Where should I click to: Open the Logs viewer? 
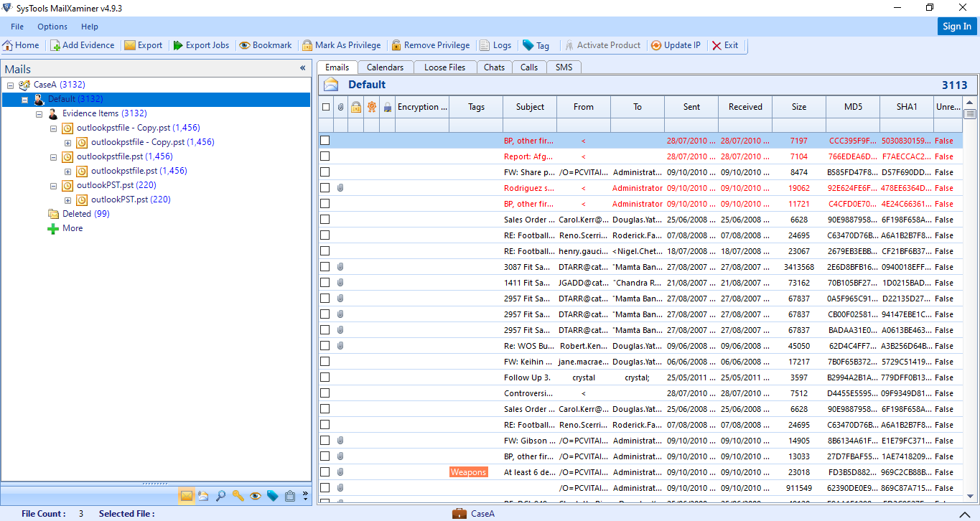[x=495, y=45]
